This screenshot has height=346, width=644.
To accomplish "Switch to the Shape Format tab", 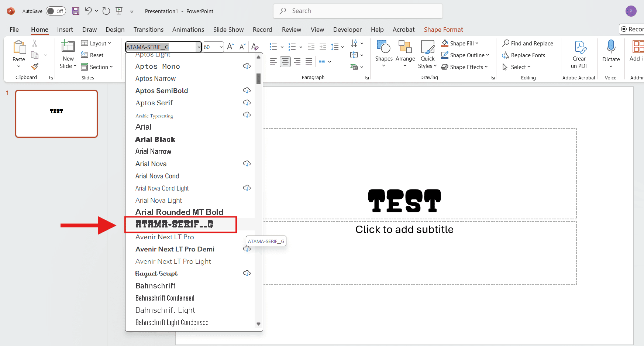I will (443, 30).
